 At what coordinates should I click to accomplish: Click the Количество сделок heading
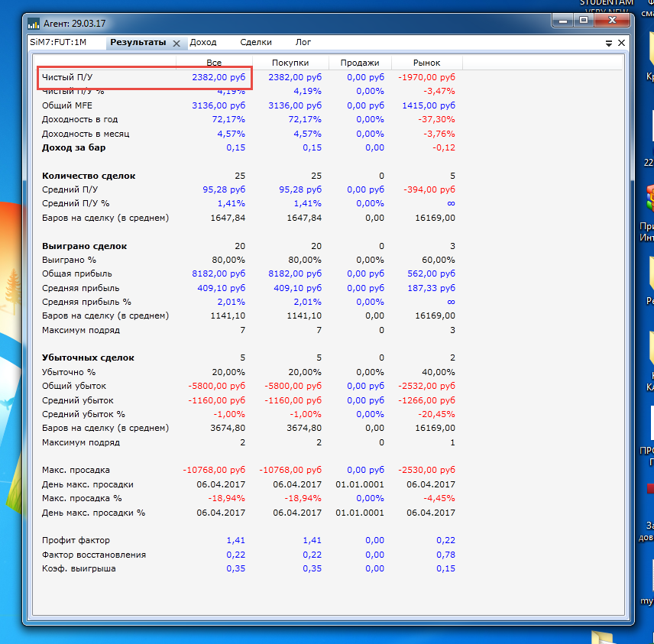pyautogui.click(x=89, y=176)
